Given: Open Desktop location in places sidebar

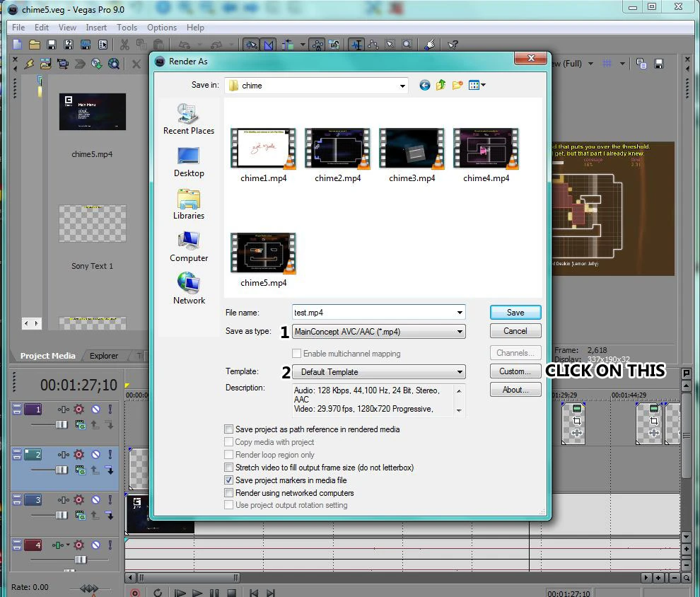Looking at the screenshot, I should click(189, 162).
